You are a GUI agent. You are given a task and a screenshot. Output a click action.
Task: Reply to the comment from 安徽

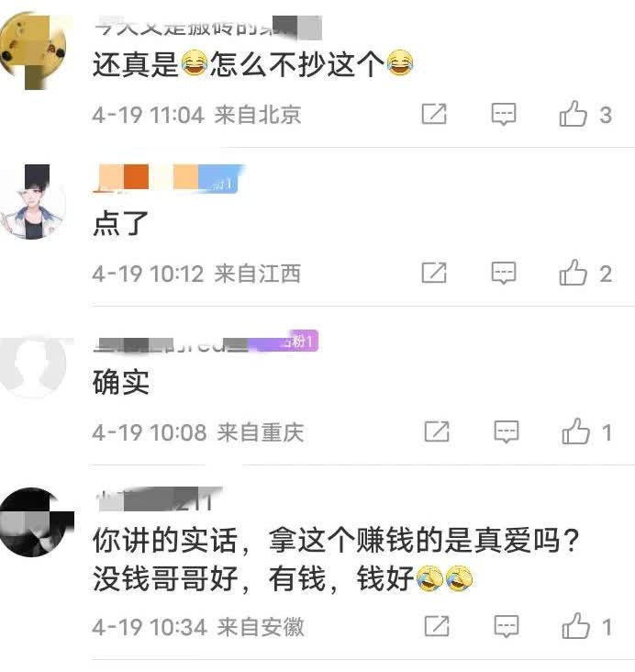pyautogui.click(x=506, y=626)
